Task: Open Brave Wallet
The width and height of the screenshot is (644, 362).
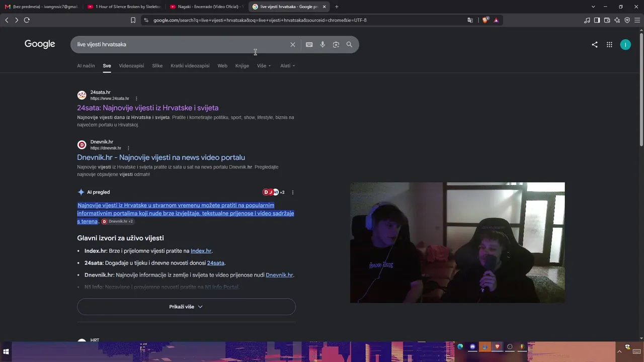Action: (607, 20)
